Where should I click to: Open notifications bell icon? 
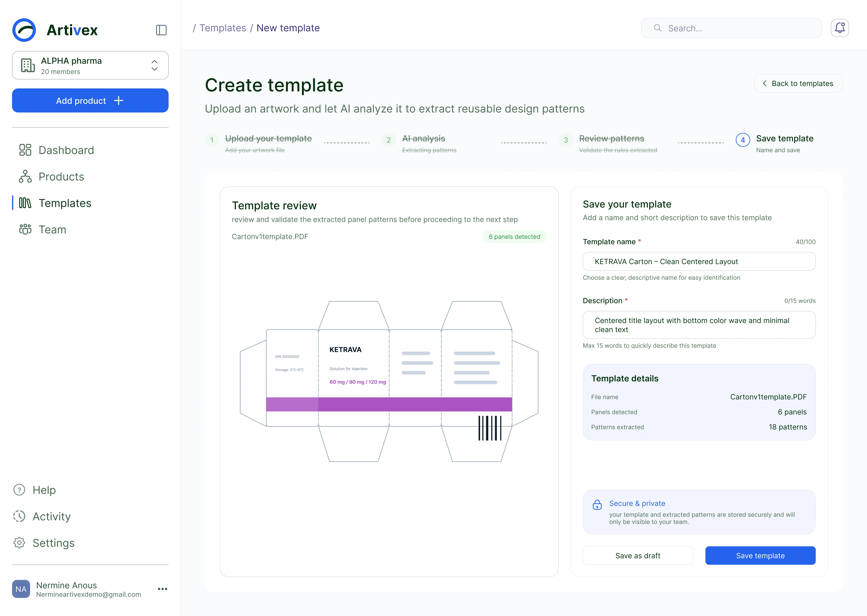[840, 28]
